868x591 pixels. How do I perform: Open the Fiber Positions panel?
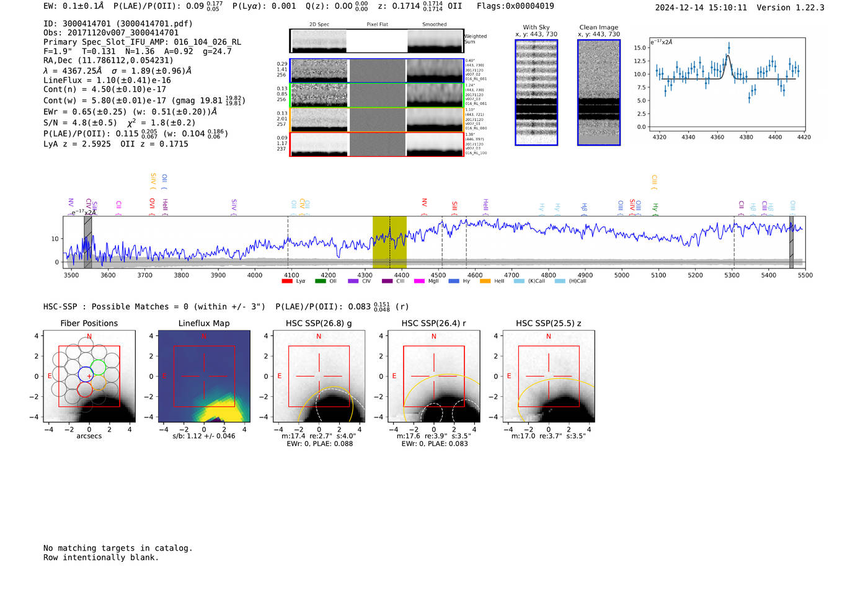pos(89,376)
